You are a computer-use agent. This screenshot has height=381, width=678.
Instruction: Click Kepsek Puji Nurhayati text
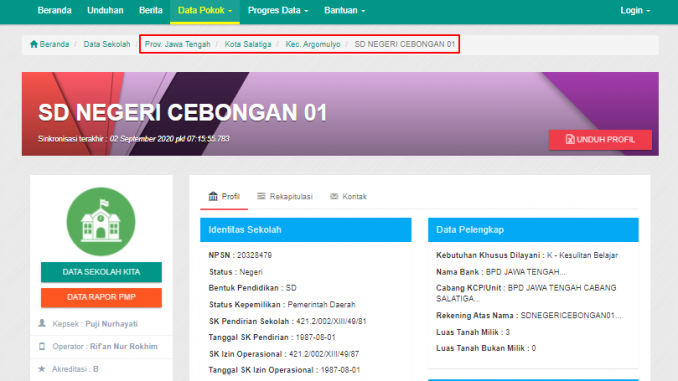[95, 324]
